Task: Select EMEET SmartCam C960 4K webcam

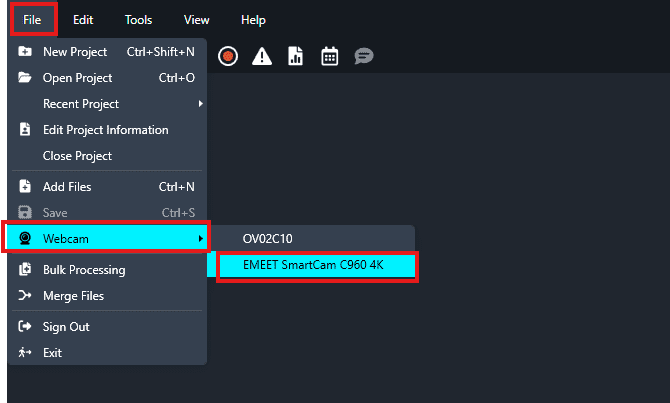Action: click(x=313, y=265)
